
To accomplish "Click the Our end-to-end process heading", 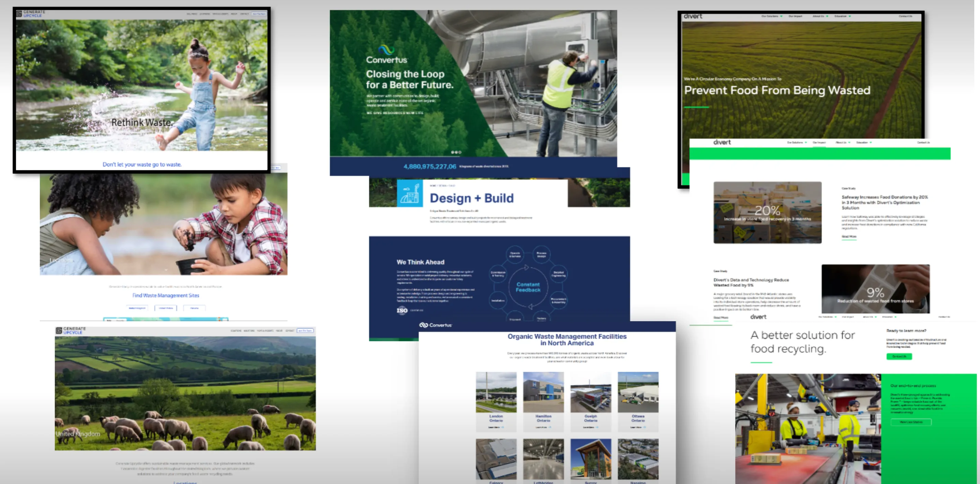I will click(x=913, y=386).
